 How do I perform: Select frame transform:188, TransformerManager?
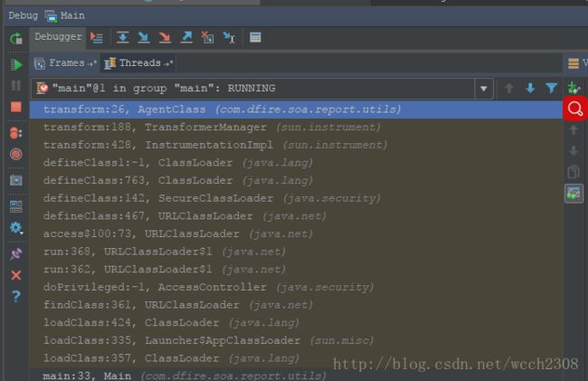(296, 128)
